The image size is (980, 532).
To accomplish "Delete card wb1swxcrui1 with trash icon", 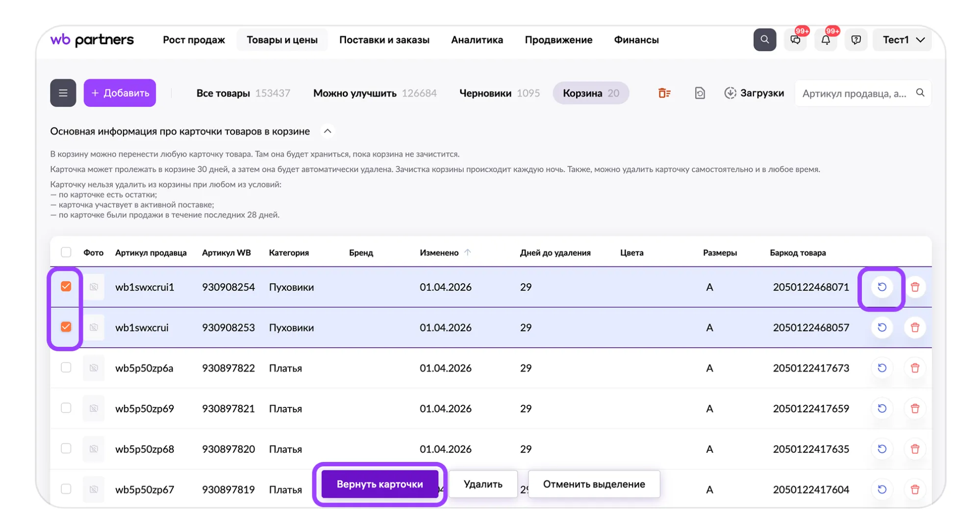I will tap(914, 287).
